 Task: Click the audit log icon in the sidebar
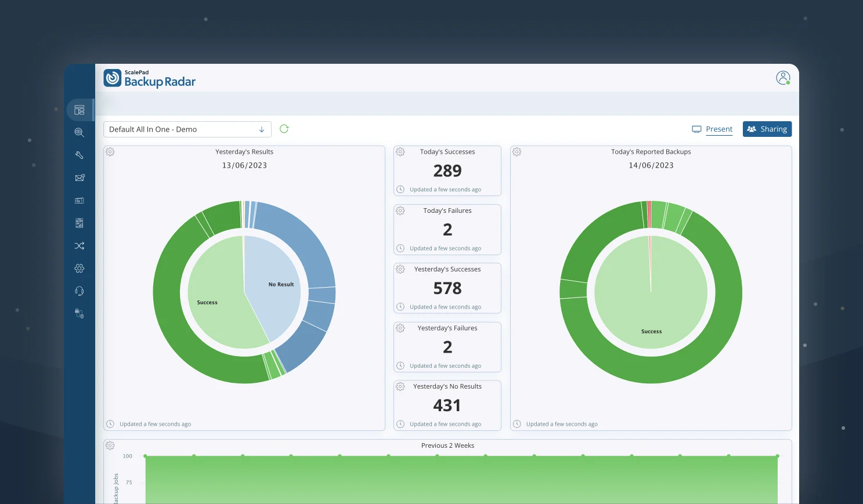pos(79,223)
